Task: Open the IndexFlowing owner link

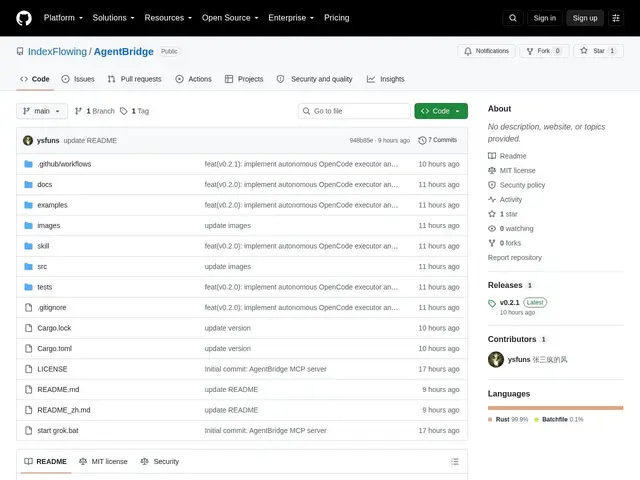Action: (x=57, y=51)
